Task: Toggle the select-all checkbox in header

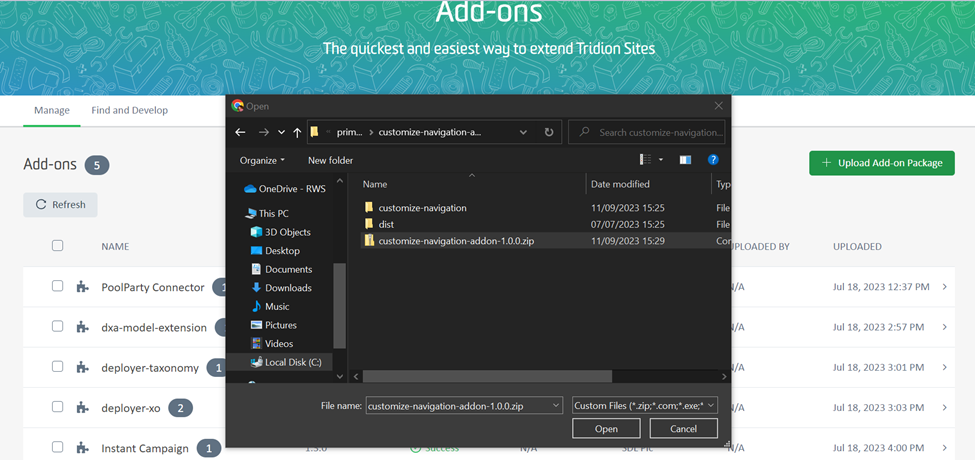Action: tap(57, 246)
